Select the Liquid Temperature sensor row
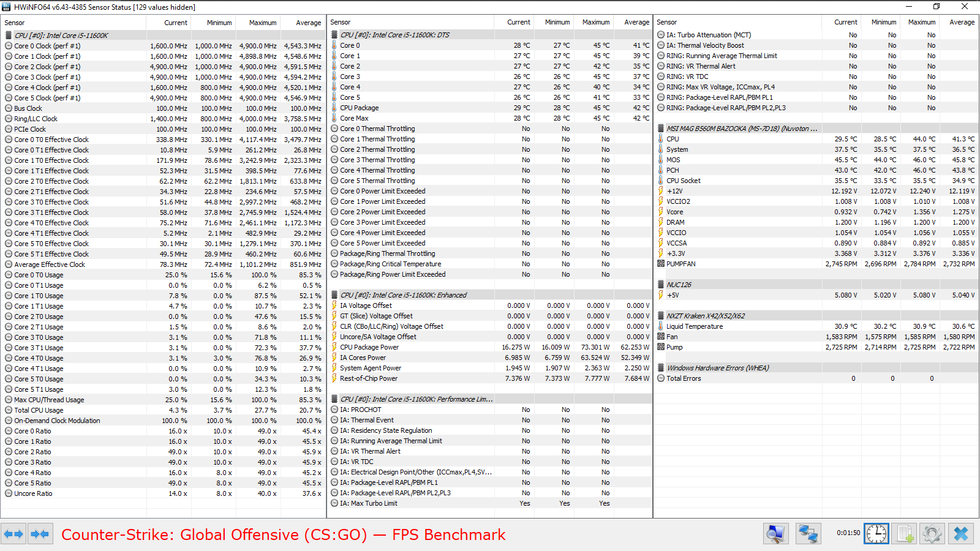Screen dimensions: 980x551 click(x=816, y=326)
